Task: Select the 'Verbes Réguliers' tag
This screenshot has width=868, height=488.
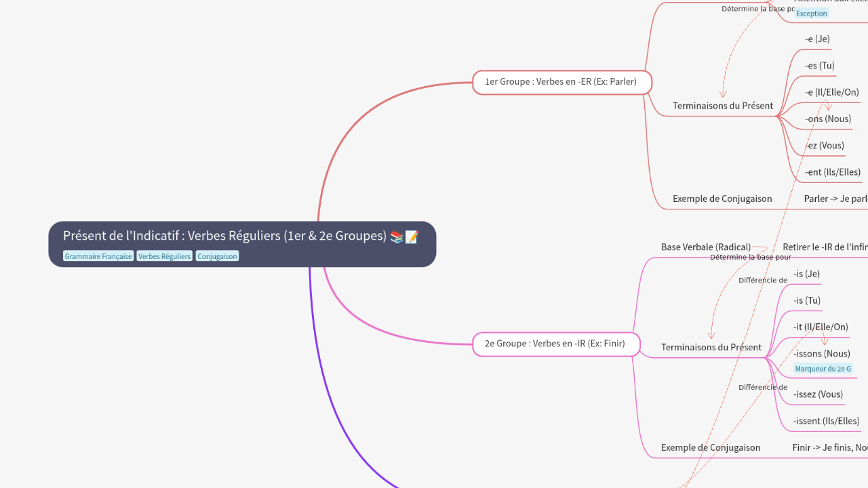Action: click(x=164, y=256)
